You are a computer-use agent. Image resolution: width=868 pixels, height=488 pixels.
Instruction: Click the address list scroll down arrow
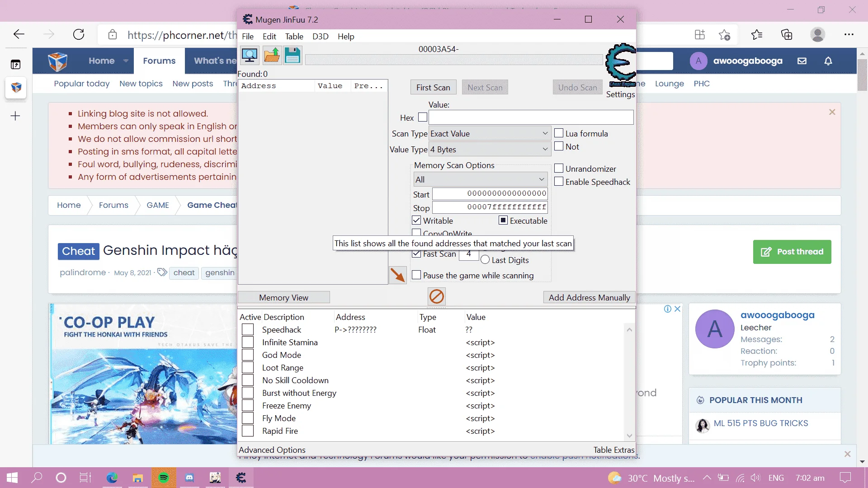tap(629, 436)
